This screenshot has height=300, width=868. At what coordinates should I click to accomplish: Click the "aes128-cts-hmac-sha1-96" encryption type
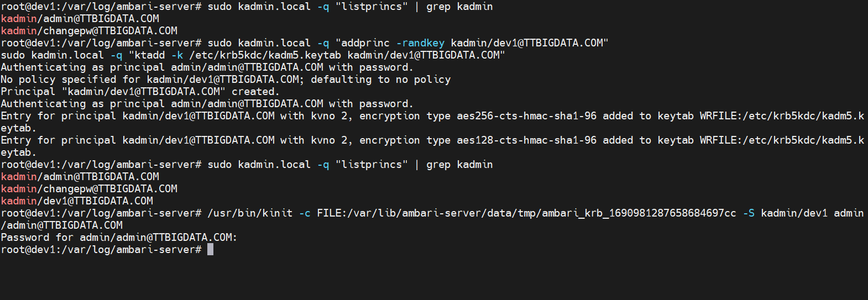coord(526,140)
